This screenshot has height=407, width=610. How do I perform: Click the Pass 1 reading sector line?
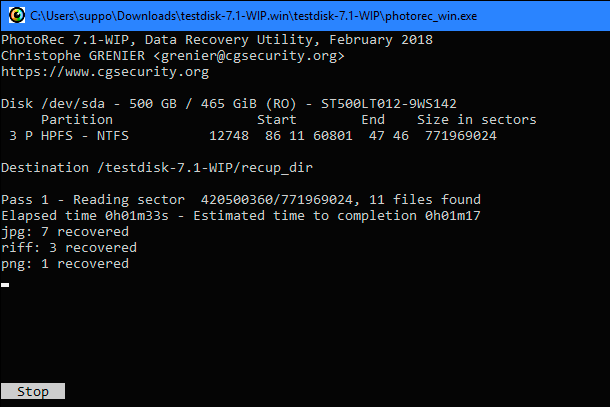pyautogui.click(x=241, y=200)
